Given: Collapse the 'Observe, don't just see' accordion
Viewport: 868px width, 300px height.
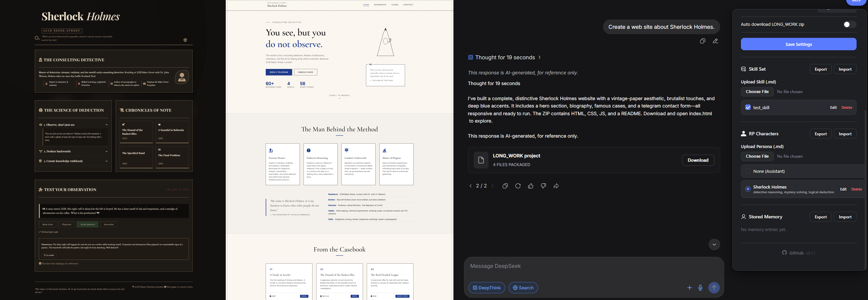Looking at the screenshot, I should [74, 125].
